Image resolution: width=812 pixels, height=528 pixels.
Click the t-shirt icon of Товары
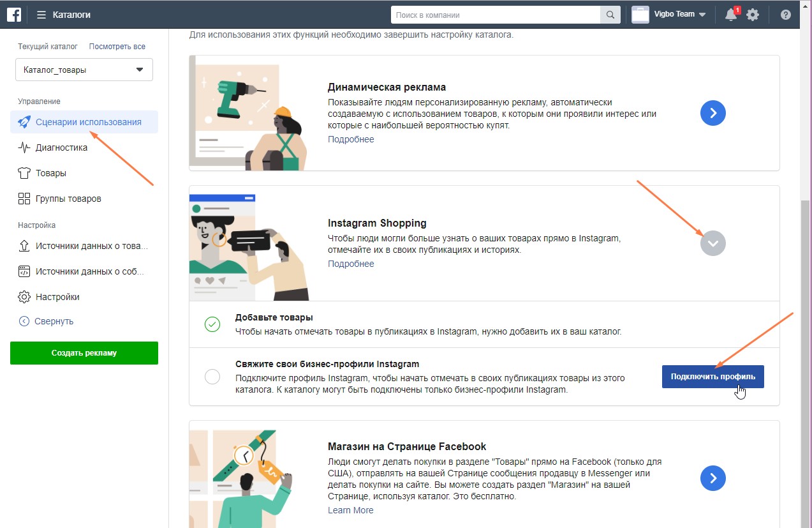(24, 173)
